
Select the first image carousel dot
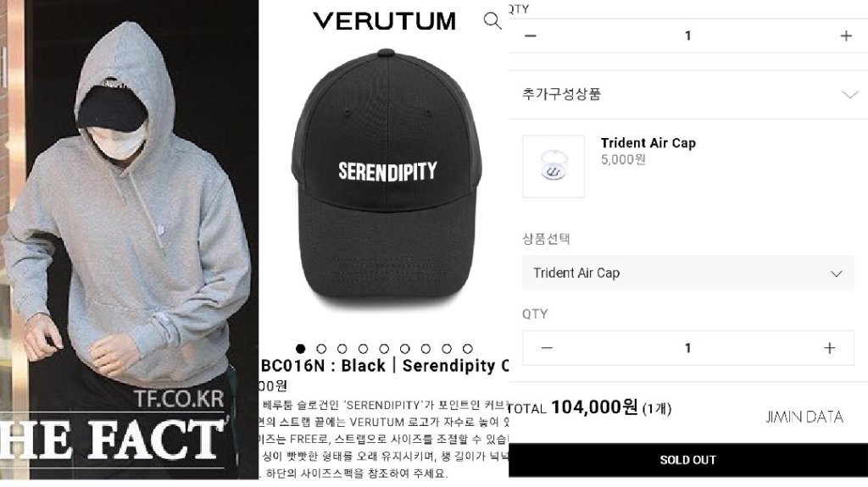point(301,349)
